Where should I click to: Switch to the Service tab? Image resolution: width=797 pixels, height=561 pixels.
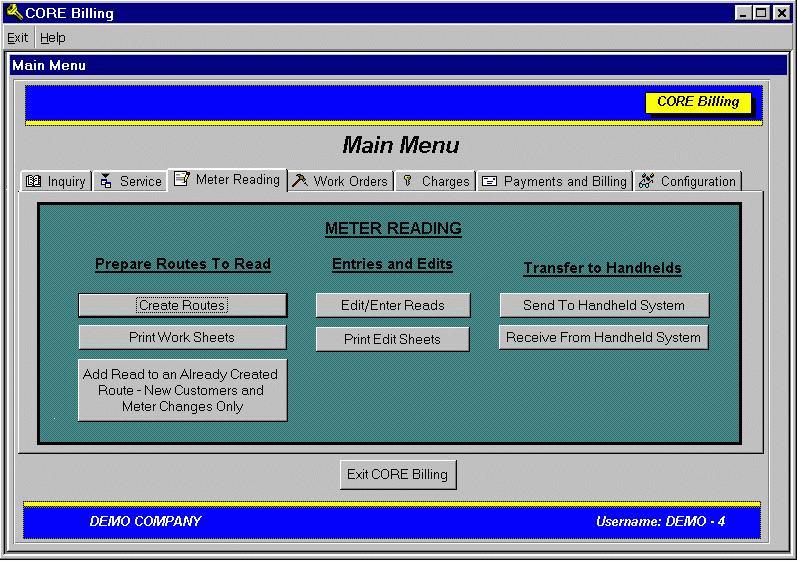[x=131, y=181]
